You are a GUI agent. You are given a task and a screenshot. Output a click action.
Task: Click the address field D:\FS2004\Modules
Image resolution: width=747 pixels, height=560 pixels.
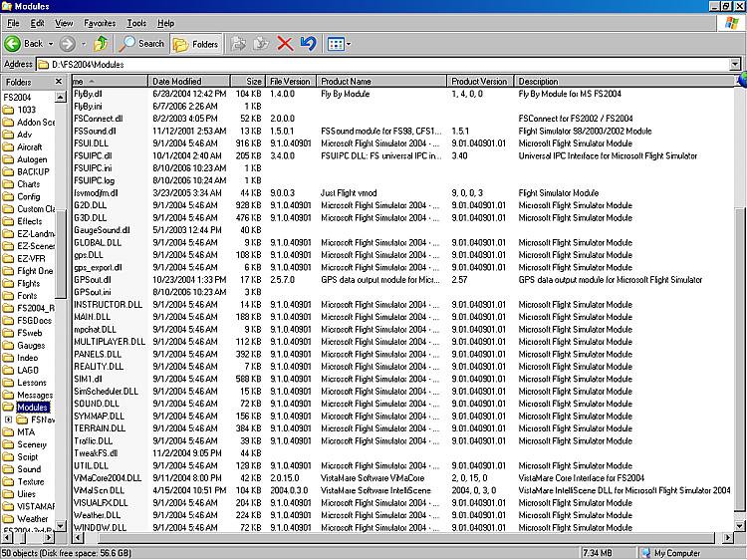coord(383,65)
